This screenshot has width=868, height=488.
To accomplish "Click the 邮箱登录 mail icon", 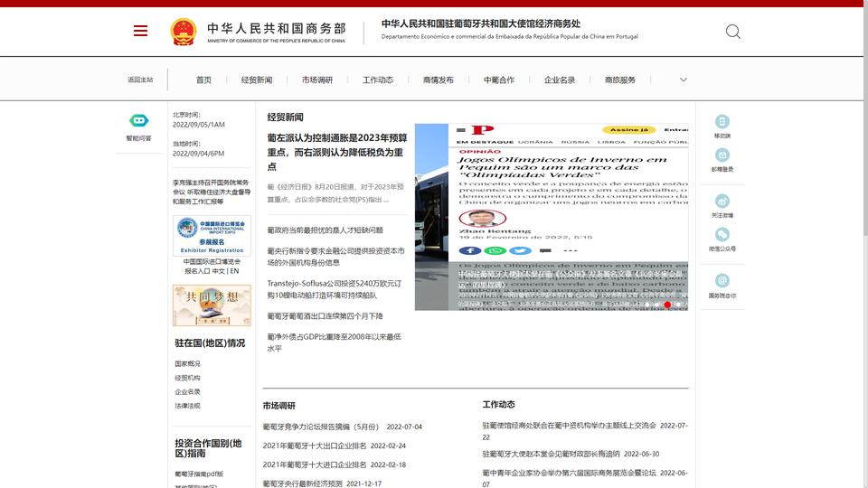I will point(722,155).
